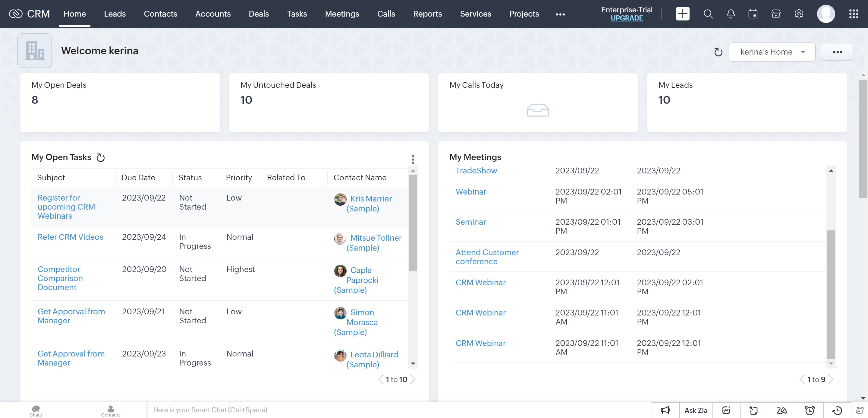Image resolution: width=868 pixels, height=418 pixels.
Task: Click the Ask Zia button
Action: (x=696, y=410)
